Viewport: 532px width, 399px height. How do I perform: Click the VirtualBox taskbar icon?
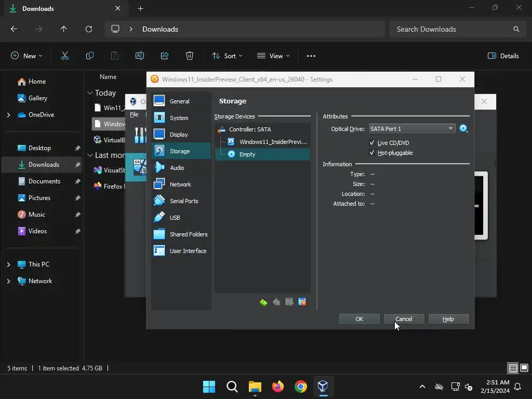click(x=323, y=387)
